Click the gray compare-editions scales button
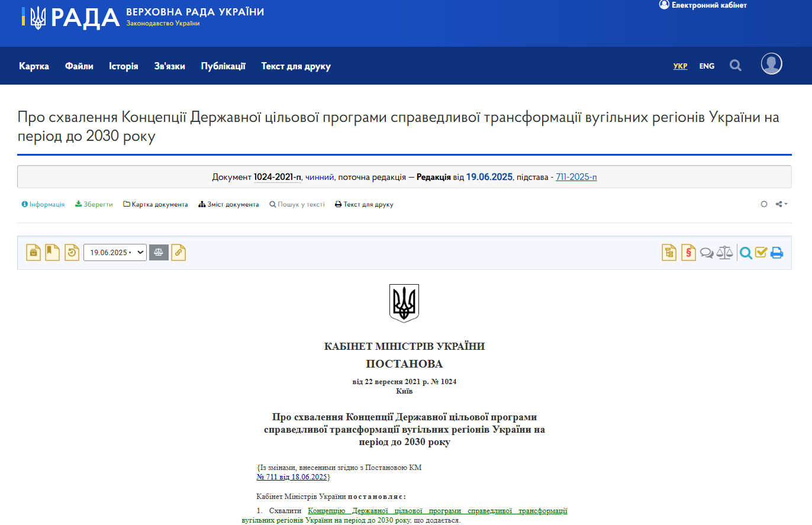 coord(159,253)
